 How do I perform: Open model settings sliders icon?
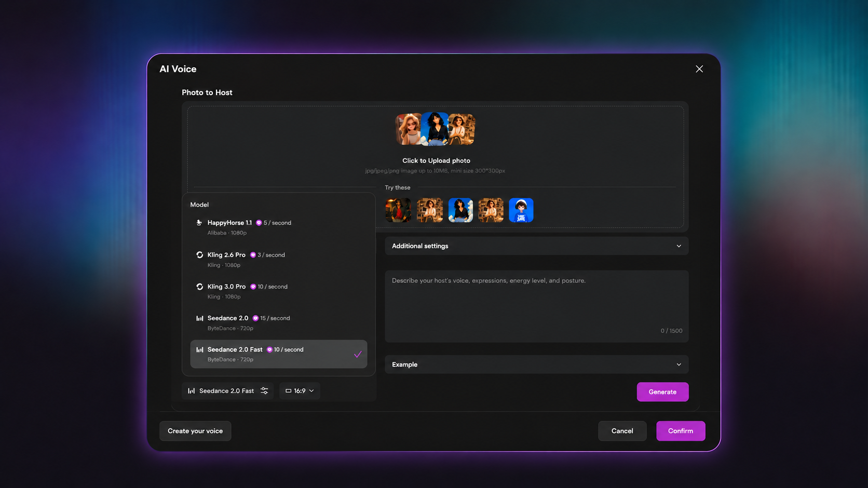264,391
